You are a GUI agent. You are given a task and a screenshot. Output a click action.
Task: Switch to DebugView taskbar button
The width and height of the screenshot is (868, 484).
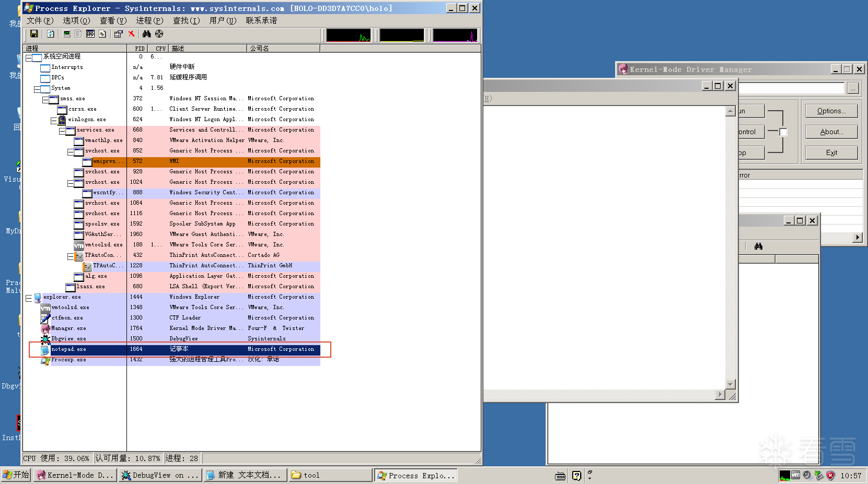click(x=161, y=475)
